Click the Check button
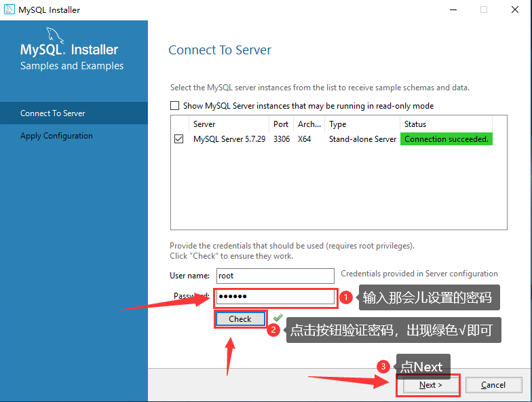 (x=240, y=319)
